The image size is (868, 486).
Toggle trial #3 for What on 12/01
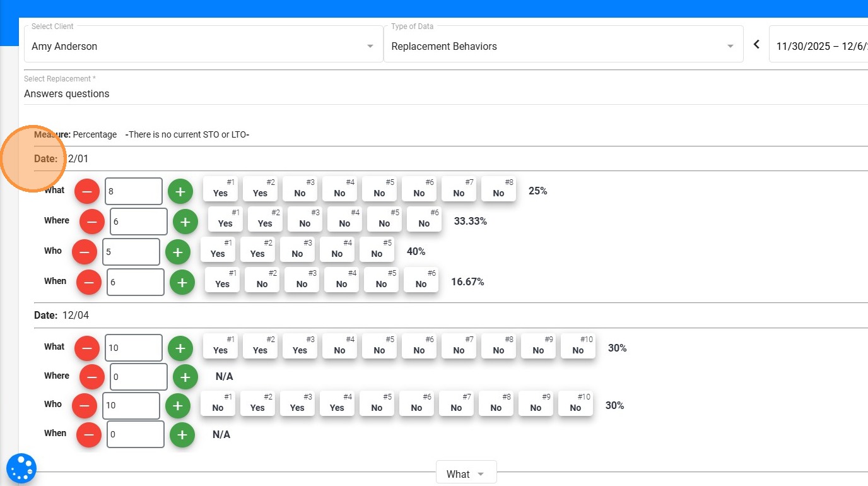coord(300,189)
